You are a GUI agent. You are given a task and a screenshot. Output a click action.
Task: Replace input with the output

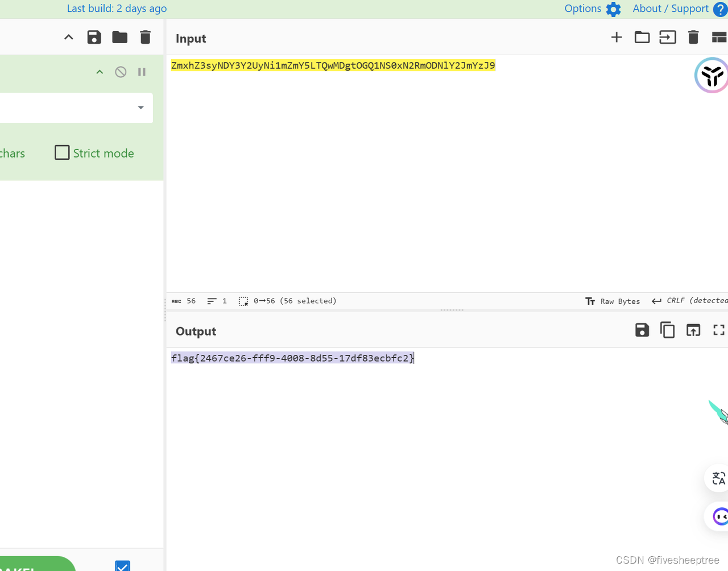click(693, 330)
